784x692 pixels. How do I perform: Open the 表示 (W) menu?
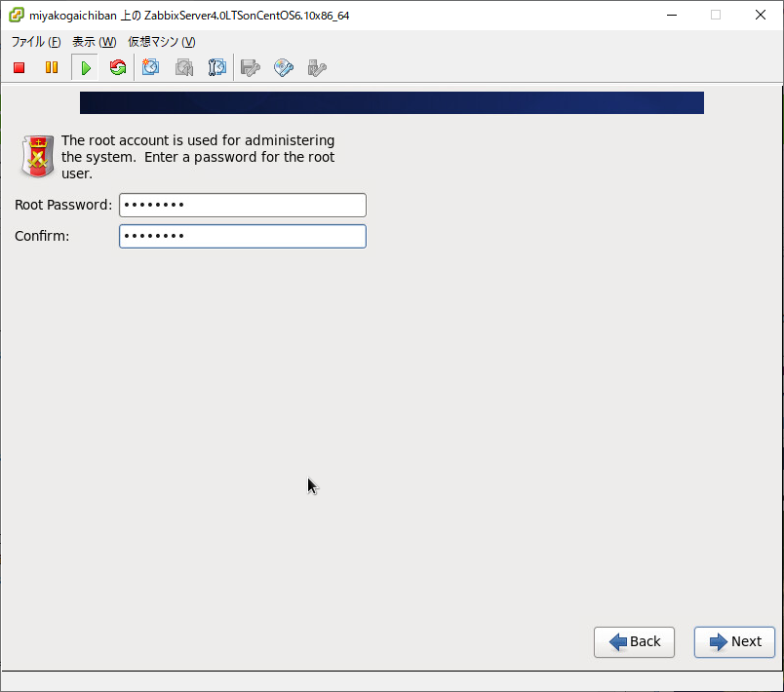point(94,42)
